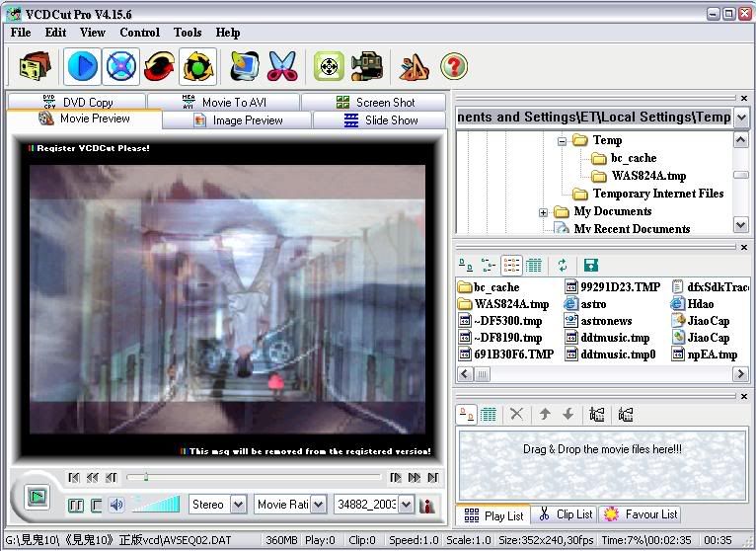Delete item with the X in play list toolbar
The width and height of the screenshot is (756, 551).
point(516,414)
